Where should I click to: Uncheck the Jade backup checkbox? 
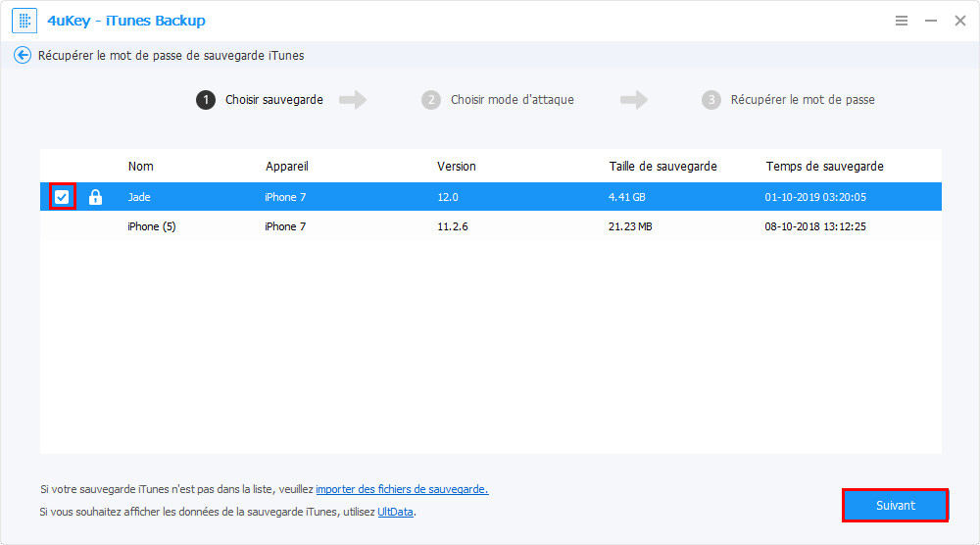click(x=62, y=197)
